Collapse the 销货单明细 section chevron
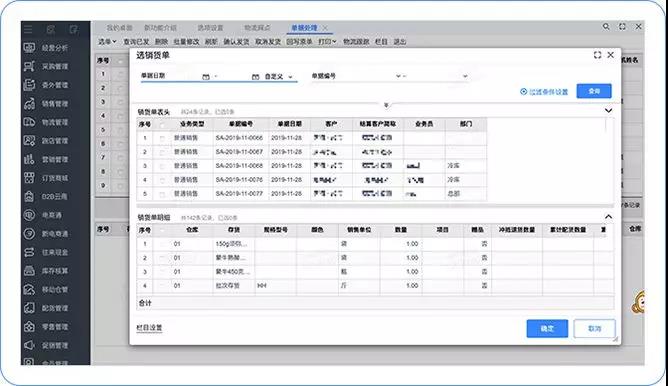The image size is (668, 386). (x=608, y=217)
